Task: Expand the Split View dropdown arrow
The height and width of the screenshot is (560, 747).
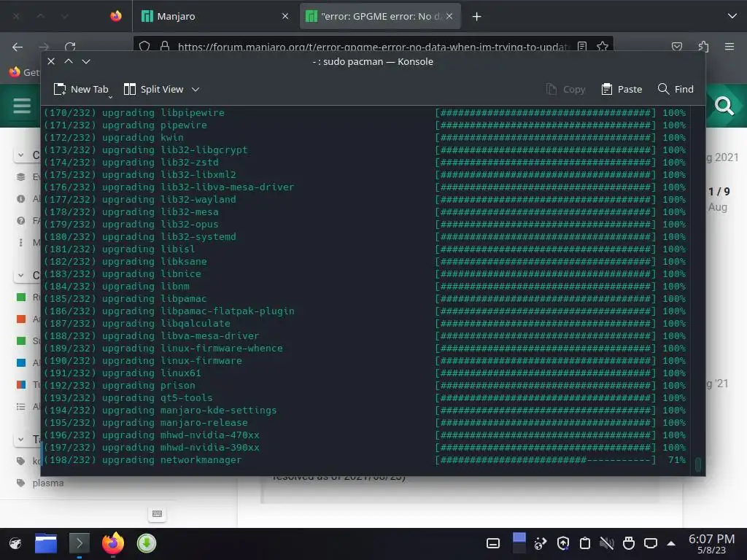Action: point(196,89)
